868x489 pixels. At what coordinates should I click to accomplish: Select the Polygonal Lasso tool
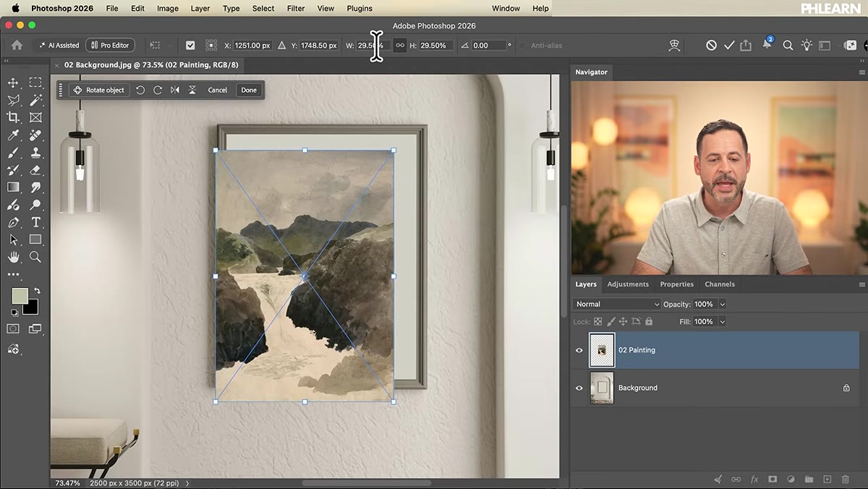click(x=13, y=100)
